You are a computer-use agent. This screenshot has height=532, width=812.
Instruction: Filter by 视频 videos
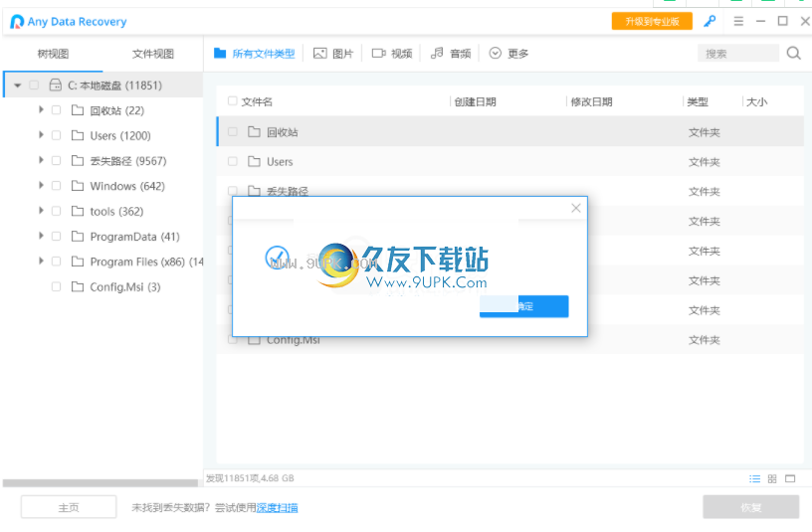pyautogui.click(x=392, y=54)
